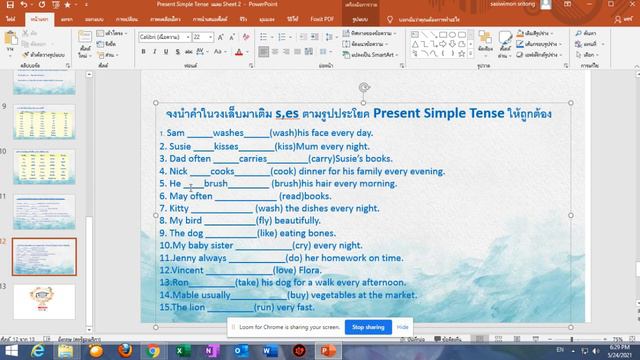This screenshot has width=640, height=360.
Task: Open Excel from the taskbar
Action: click(x=182, y=351)
